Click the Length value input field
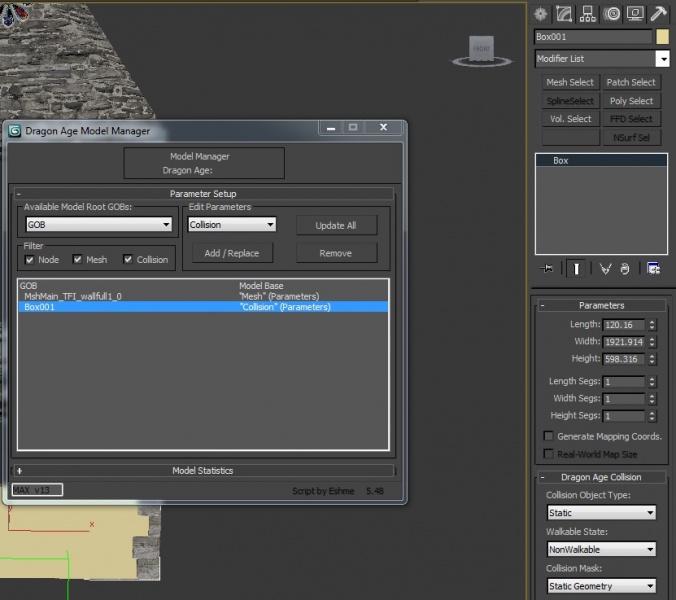Viewport: 676px width, 600px height. pos(623,325)
